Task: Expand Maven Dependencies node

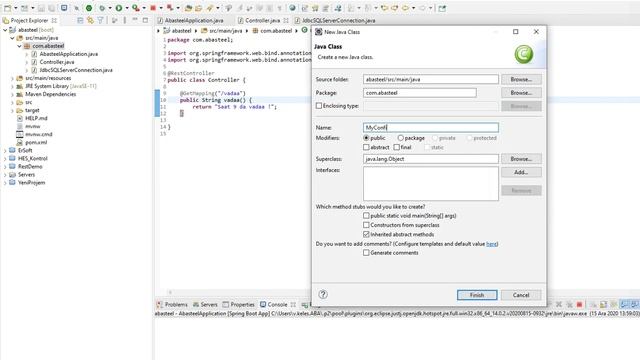Action: pyautogui.click(x=12, y=94)
